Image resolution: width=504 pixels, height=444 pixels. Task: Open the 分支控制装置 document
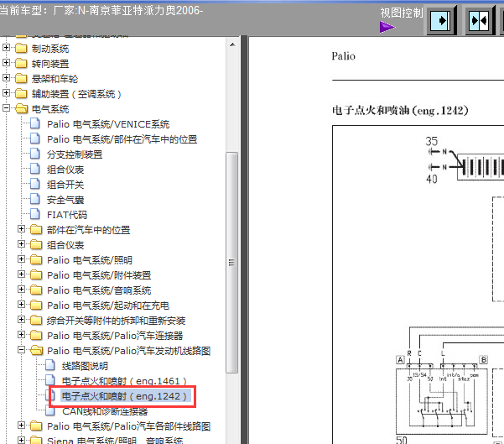tap(75, 154)
